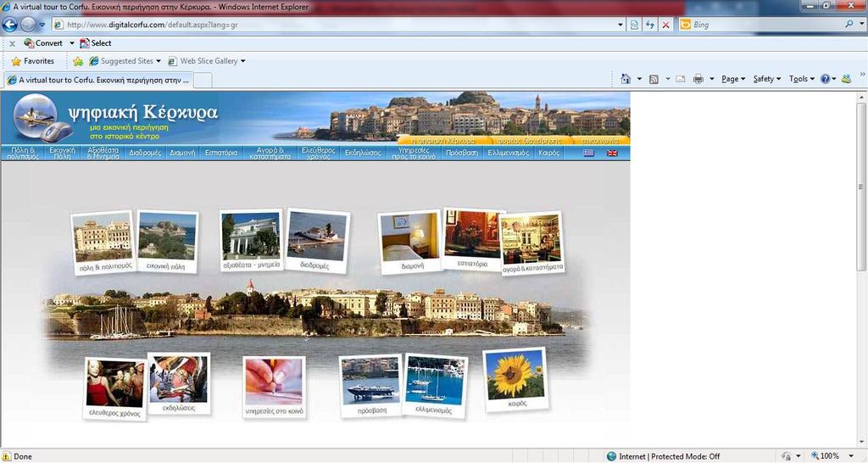
Task: Click Διαδρομές in the navigation bar
Action: [x=145, y=153]
